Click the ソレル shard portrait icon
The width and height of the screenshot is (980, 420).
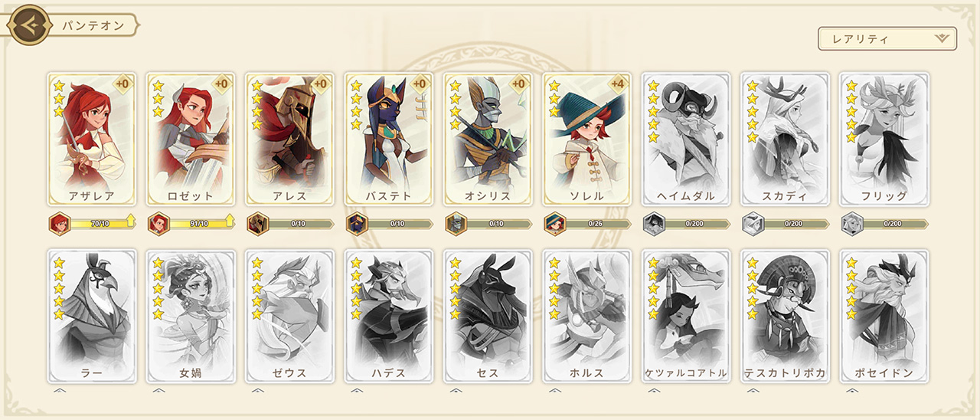coord(555,224)
